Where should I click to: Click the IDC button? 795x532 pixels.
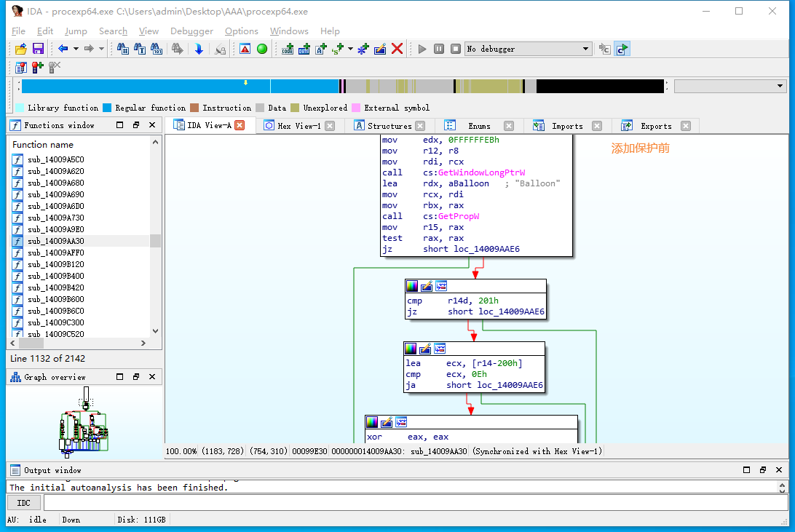pos(24,503)
